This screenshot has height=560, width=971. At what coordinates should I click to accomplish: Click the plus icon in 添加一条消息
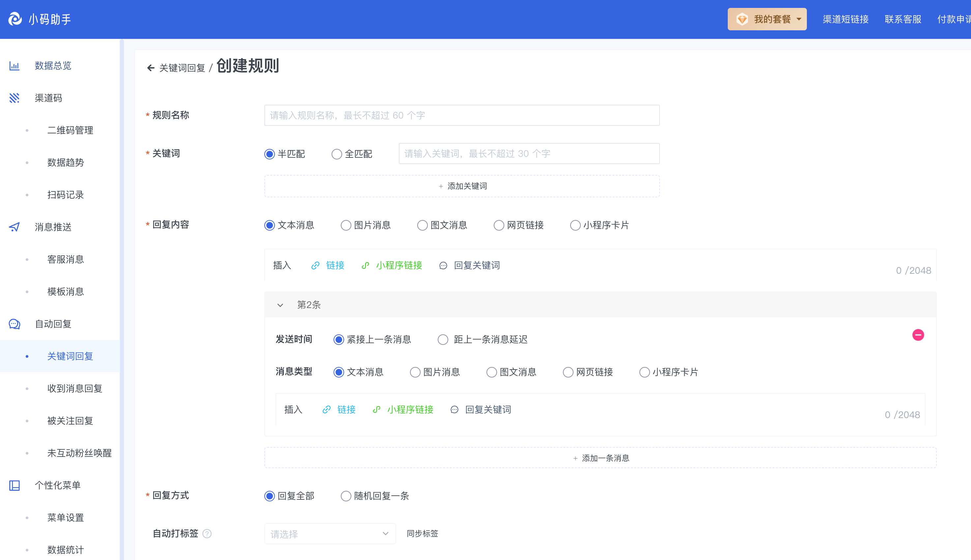click(575, 459)
